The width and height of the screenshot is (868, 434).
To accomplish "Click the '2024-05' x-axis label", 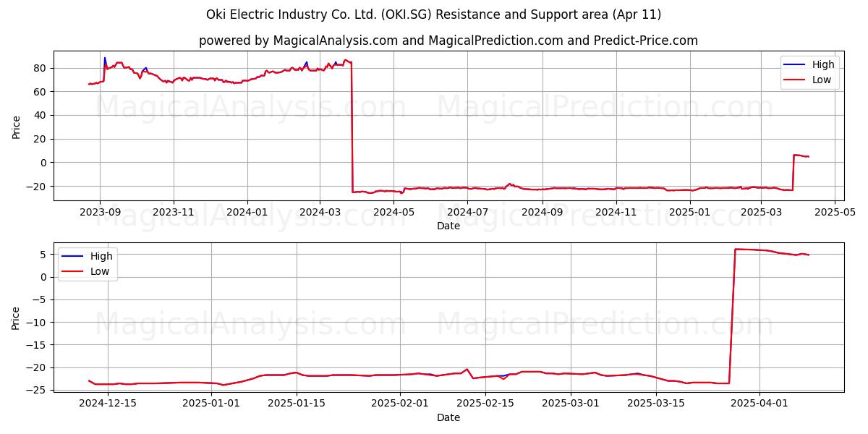I will coord(393,212).
